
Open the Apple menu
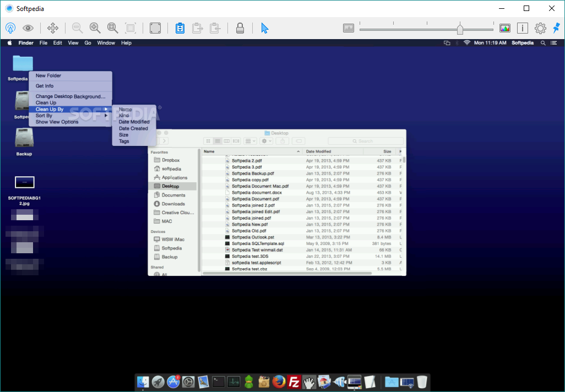[x=10, y=42]
